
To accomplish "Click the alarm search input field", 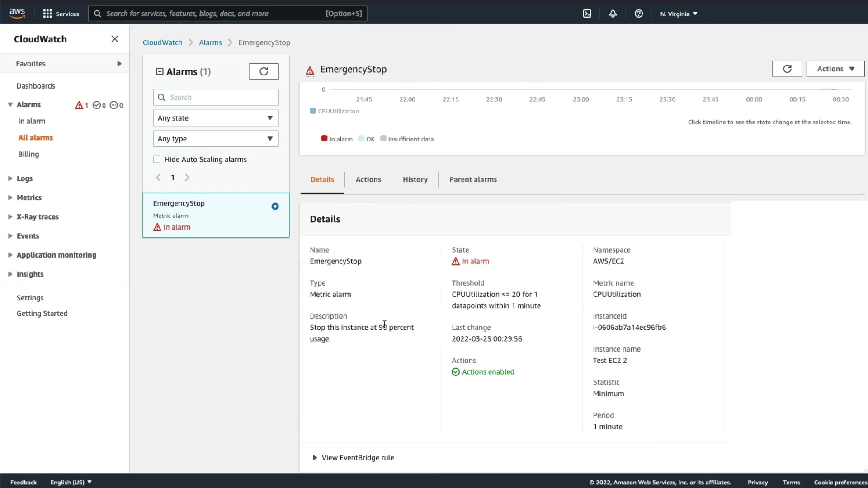I will [222, 97].
